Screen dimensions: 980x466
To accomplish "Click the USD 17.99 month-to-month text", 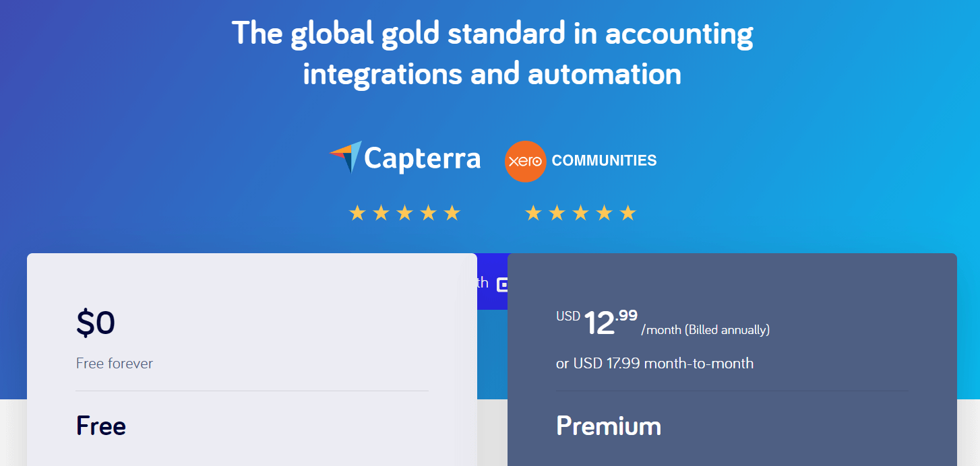I will pyautogui.click(x=654, y=364).
